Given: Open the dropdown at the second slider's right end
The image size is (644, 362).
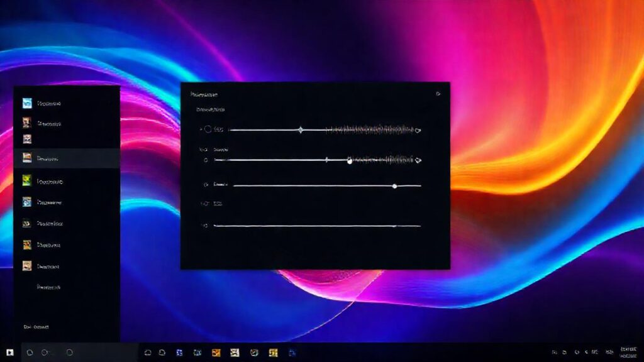Looking at the screenshot, I should tap(418, 160).
